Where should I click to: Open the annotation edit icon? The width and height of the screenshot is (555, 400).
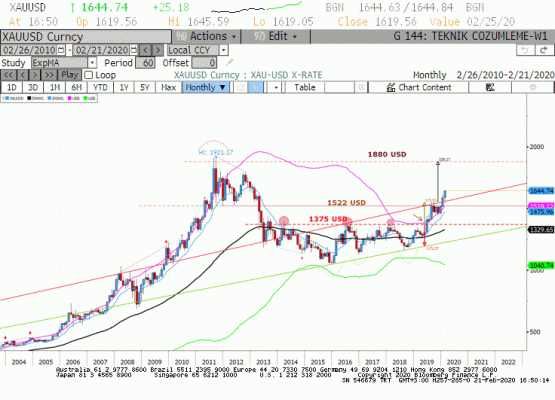(490, 87)
